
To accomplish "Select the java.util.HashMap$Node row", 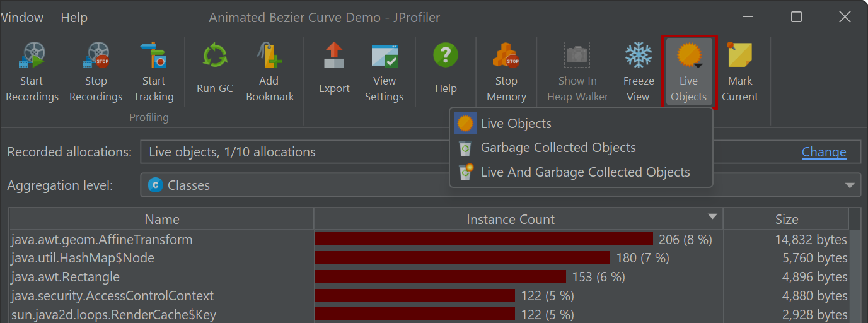I will [x=429, y=258].
